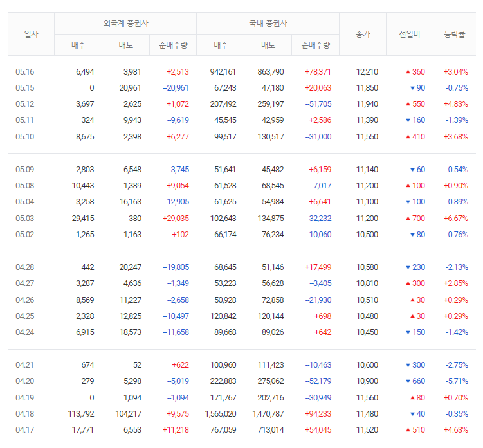Select the 04.26 date cell
This screenshot has height=448, width=483.
point(25,300)
